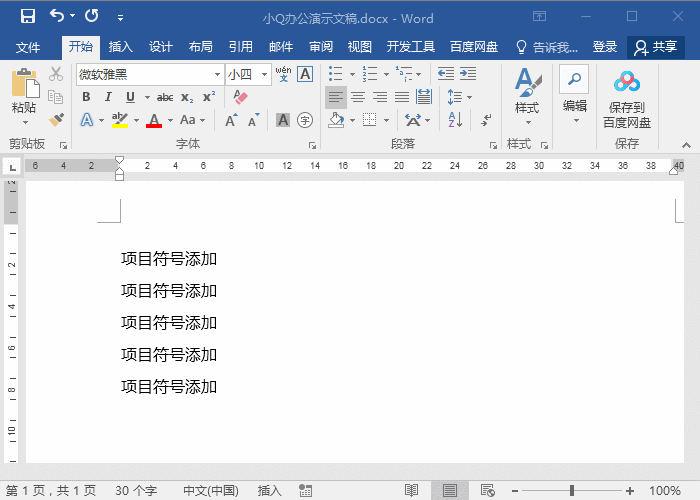The image size is (700, 500).
Task: Toggle superscript formatting
Action: (209, 96)
